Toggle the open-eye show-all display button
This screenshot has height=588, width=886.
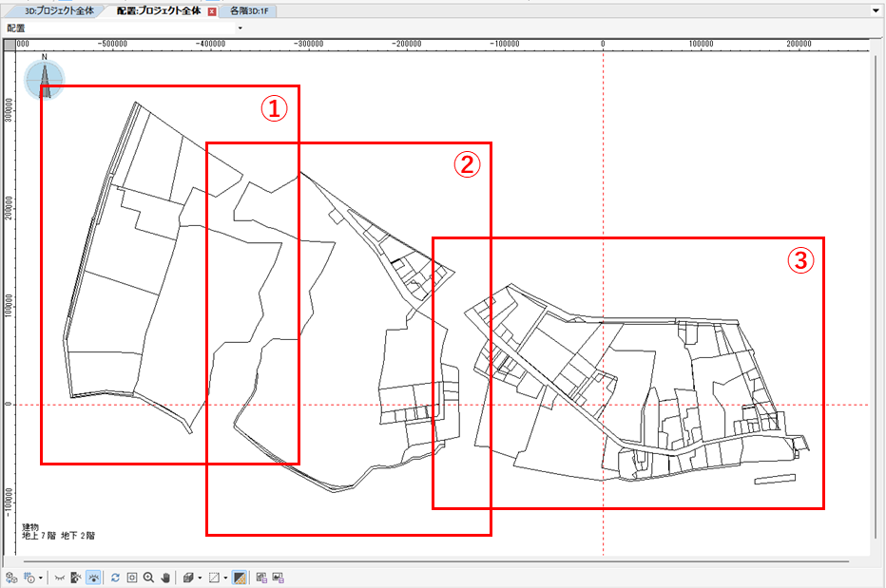(93, 578)
